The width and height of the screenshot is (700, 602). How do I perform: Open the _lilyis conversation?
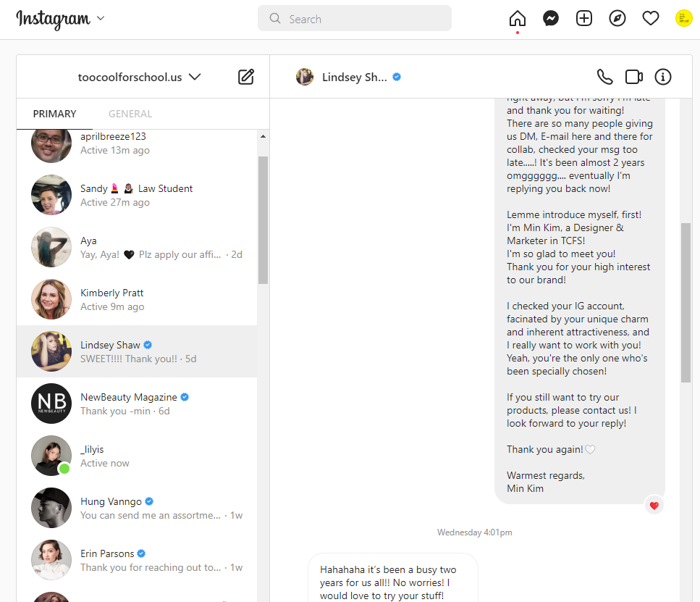(137, 456)
